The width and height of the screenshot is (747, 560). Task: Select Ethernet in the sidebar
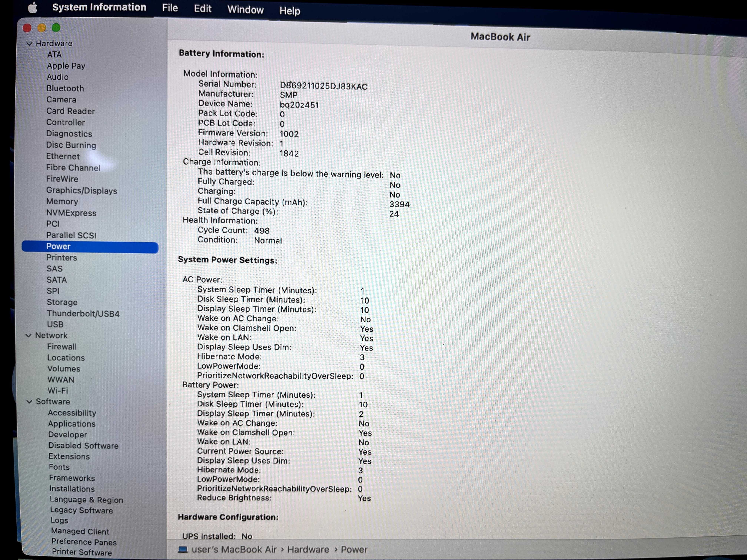coord(63,156)
